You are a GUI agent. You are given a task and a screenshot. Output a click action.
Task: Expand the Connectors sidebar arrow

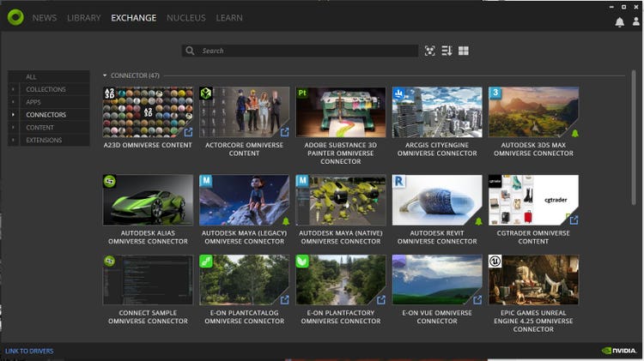click(13, 115)
